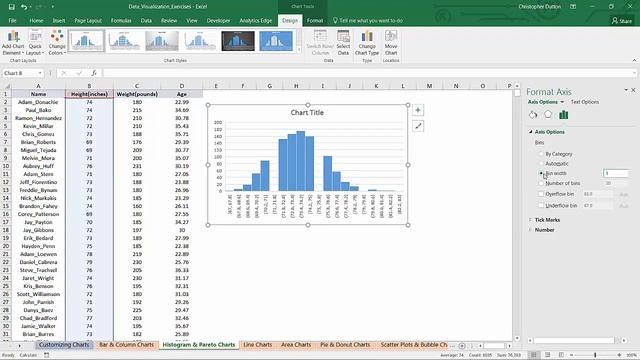Select Fill & Line paint bucket icon
The height and width of the screenshot is (360, 640).
(533, 115)
